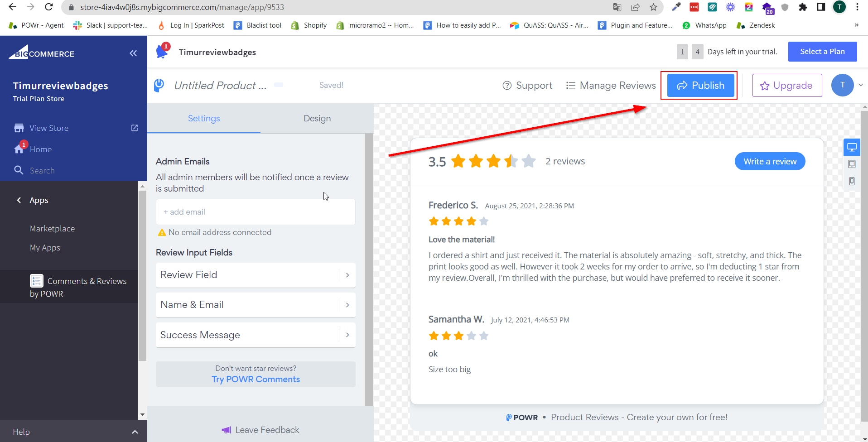The height and width of the screenshot is (442, 868).
Task: Open Marketplace in the Apps menu
Action: pyautogui.click(x=52, y=229)
